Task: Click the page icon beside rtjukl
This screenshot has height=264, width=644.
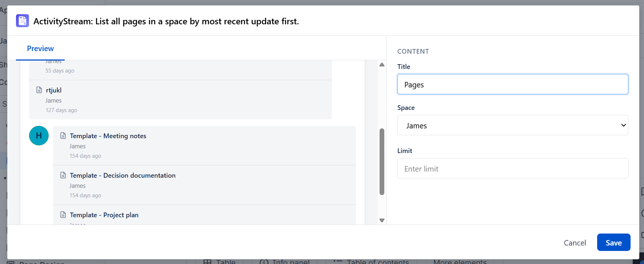Action: [39, 90]
